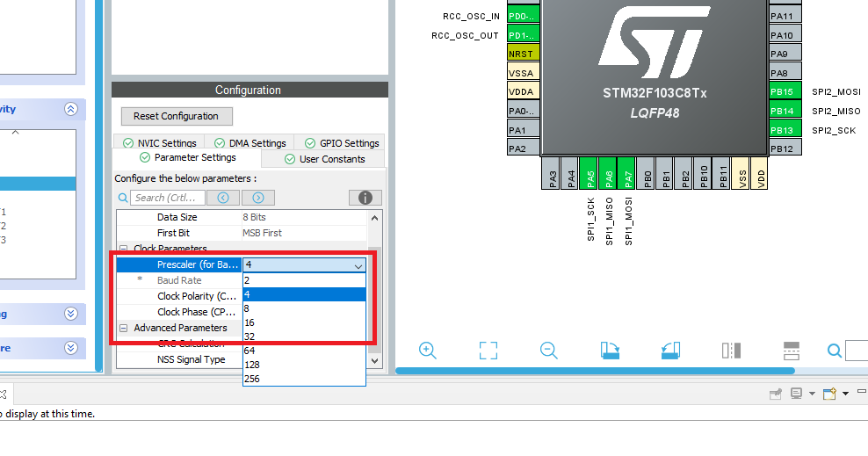
Task: Open the GPIO Settings tab
Action: coord(341,143)
